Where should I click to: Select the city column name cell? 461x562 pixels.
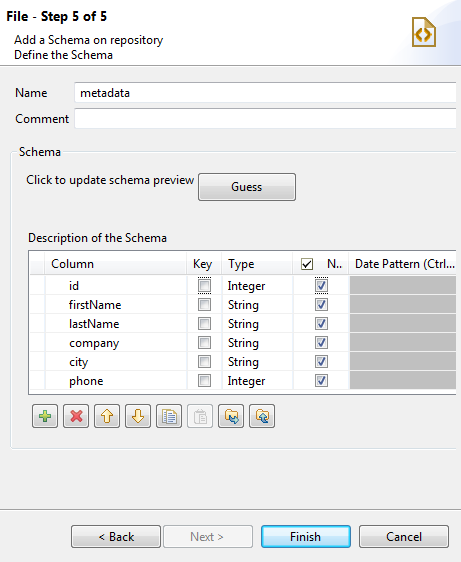(x=116, y=362)
